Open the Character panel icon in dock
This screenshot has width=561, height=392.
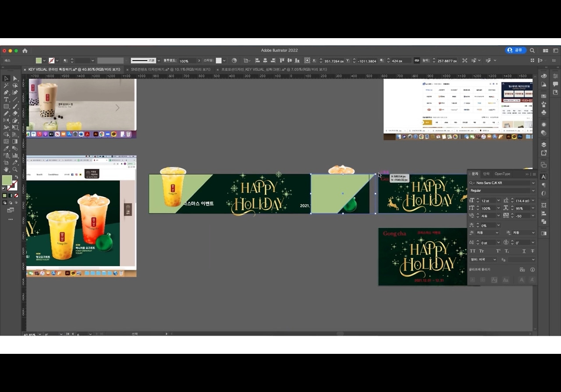pyautogui.click(x=544, y=177)
